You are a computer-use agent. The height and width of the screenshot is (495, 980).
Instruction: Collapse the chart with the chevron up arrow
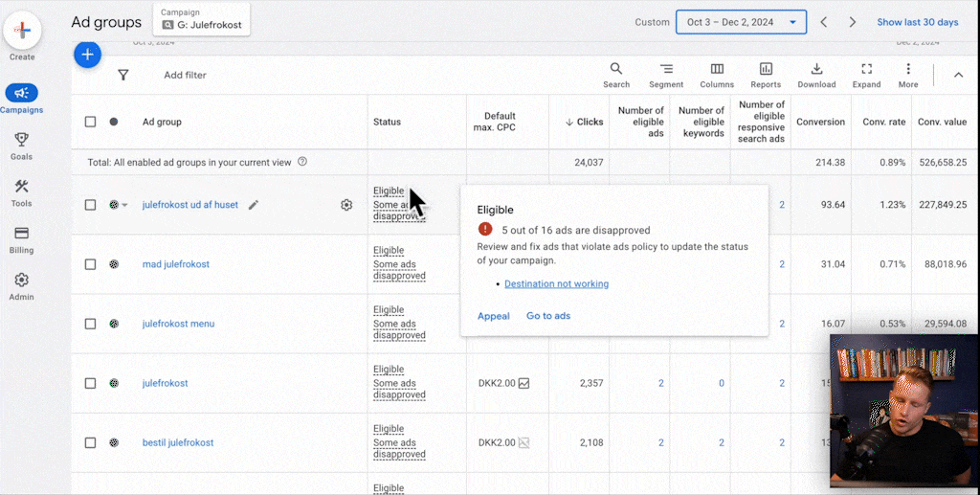958,75
